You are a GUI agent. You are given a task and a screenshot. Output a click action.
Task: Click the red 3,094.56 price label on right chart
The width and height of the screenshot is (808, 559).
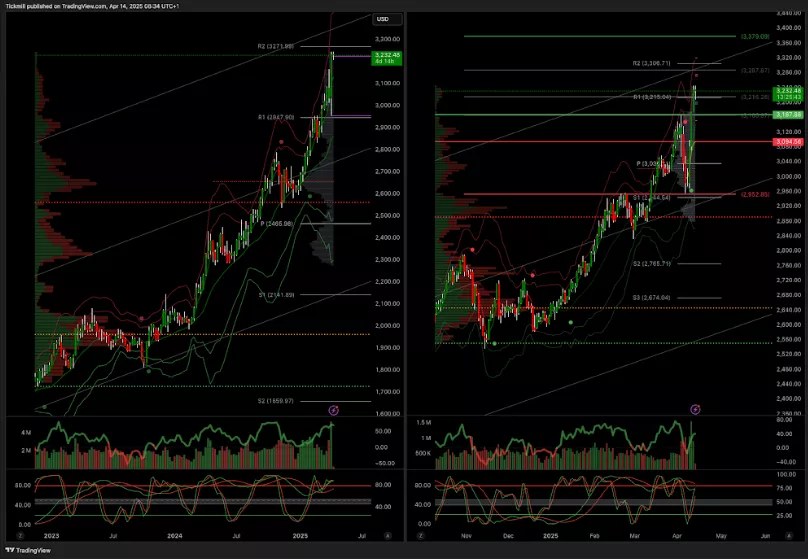coord(787,142)
